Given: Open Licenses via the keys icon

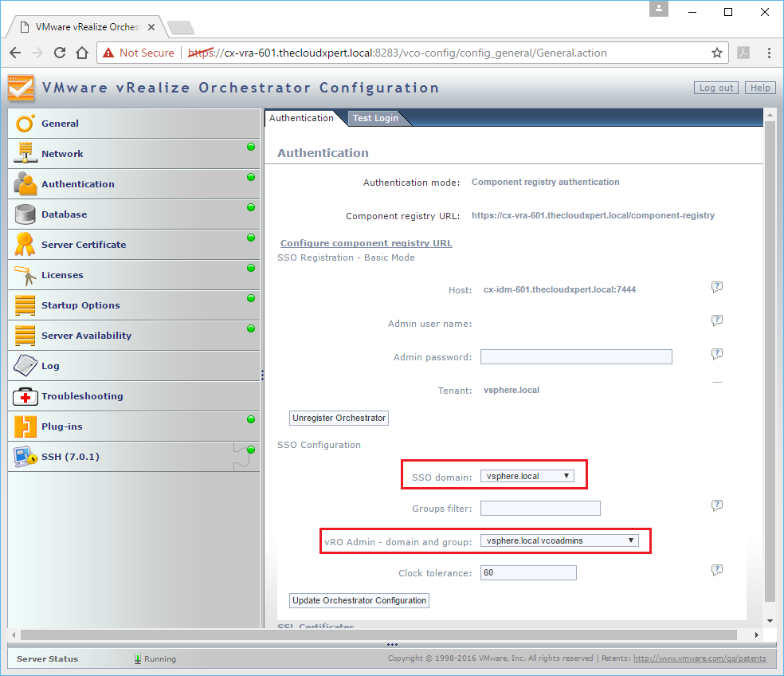Looking at the screenshot, I should tap(25, 275).
